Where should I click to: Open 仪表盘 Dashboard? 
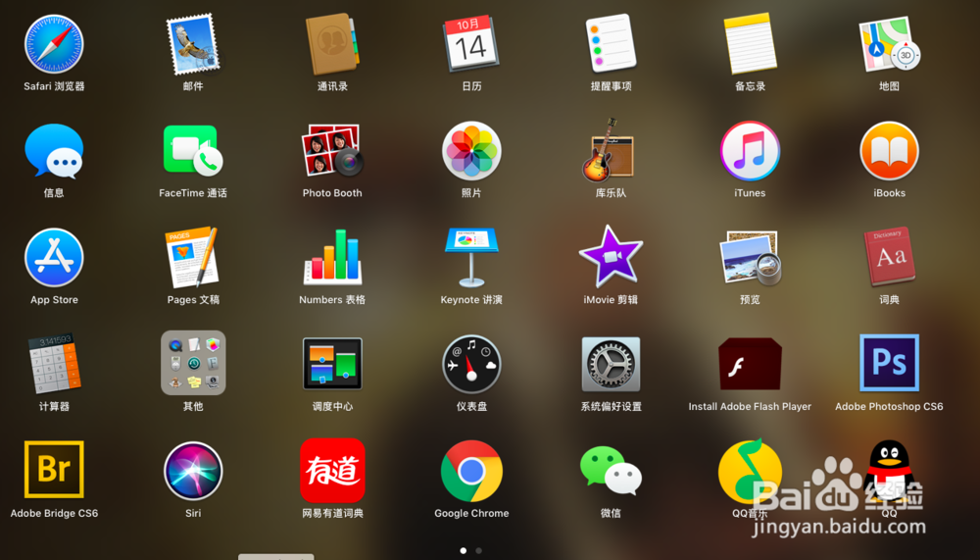(471, 364)
